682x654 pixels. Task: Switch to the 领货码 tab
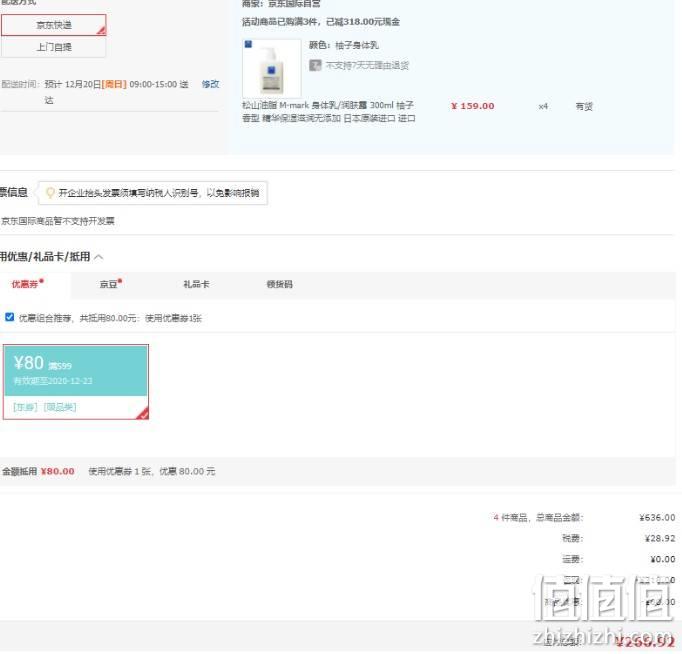pos(279,284)
